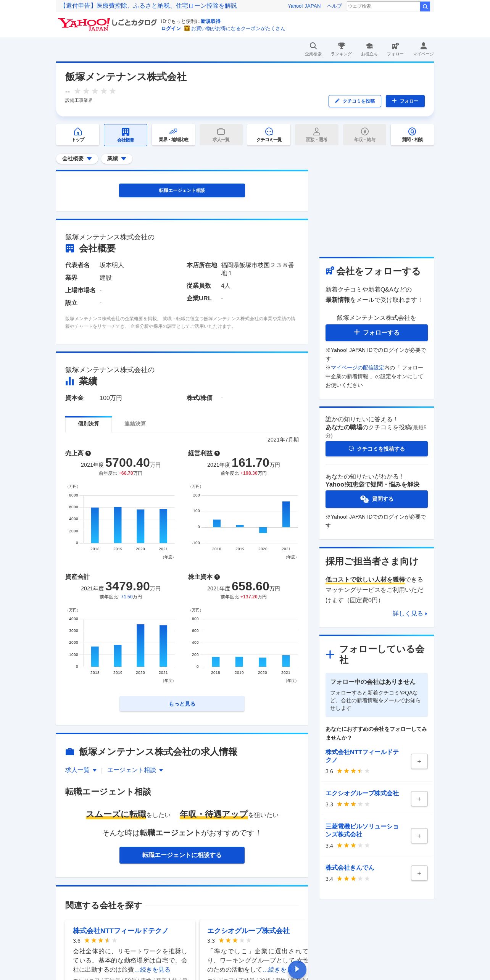The width and height of the screenshot is (490, 980).
Task: Click the round play arrow floating button
Action: (297, 969)
